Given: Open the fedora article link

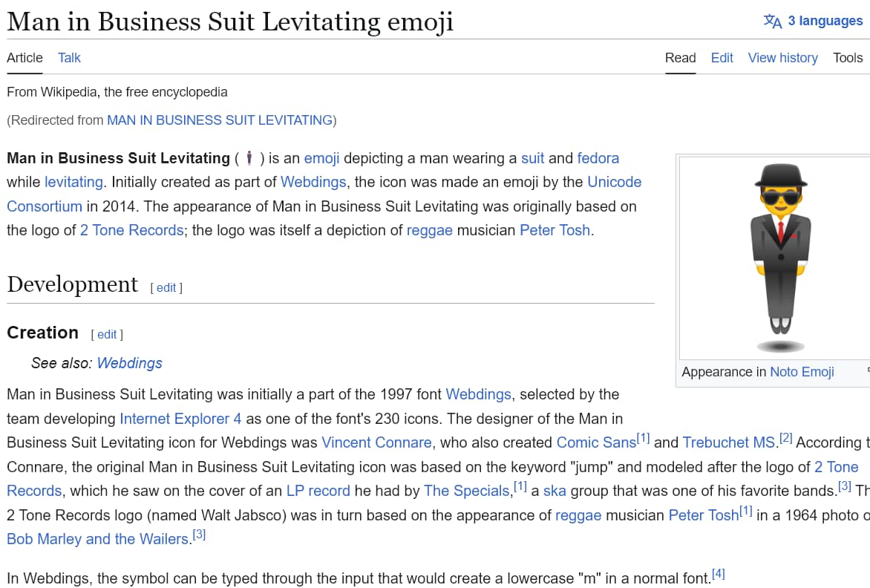Looking at the screenshot, I should click(x=598, y=158).
